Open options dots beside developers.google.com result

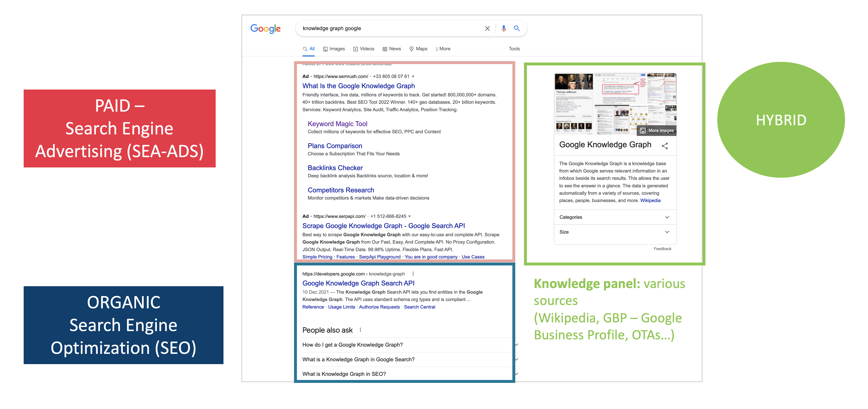[x=413, y=273]
